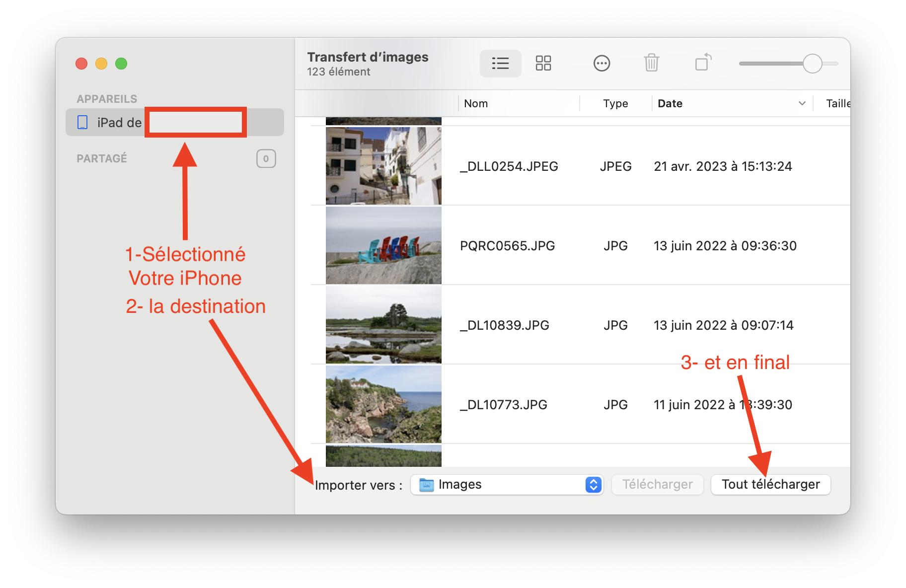Select the _DL10773.JPG file row
Screen dimensions: 906x588
coord(504,405)
